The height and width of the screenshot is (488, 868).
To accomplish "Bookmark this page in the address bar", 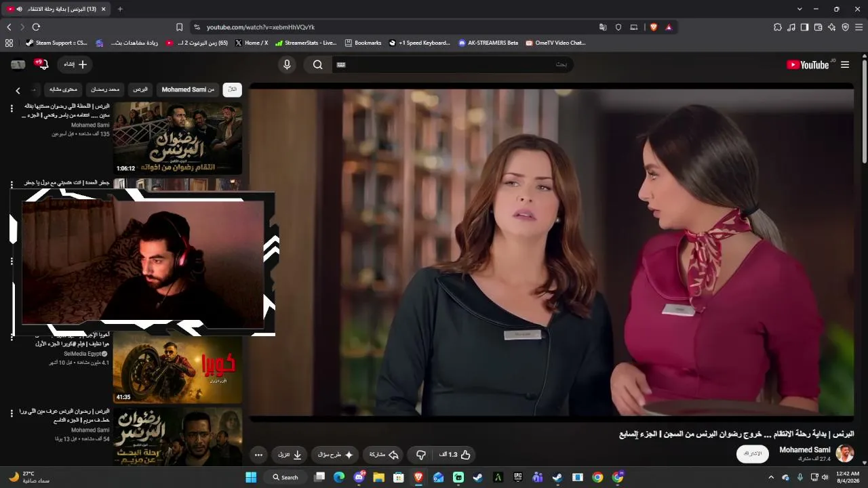I will coord(179,27).
